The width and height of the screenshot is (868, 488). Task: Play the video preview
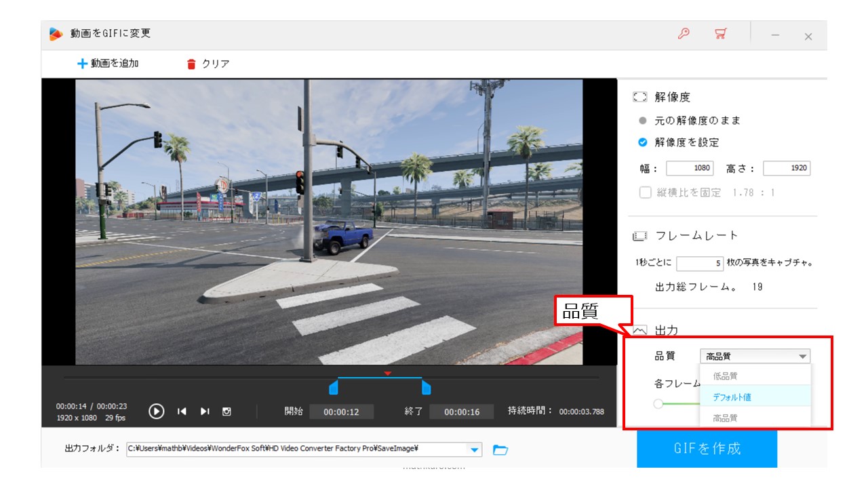(156, 411)
